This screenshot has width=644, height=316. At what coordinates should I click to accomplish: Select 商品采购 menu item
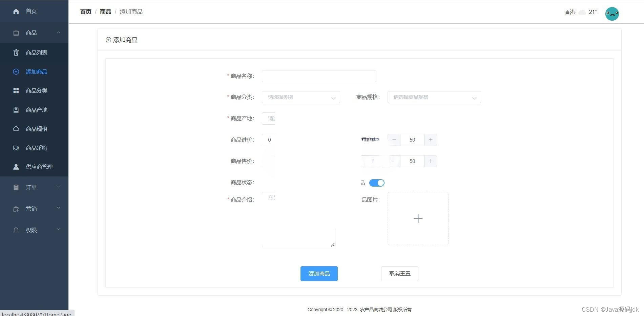point(34,148)
